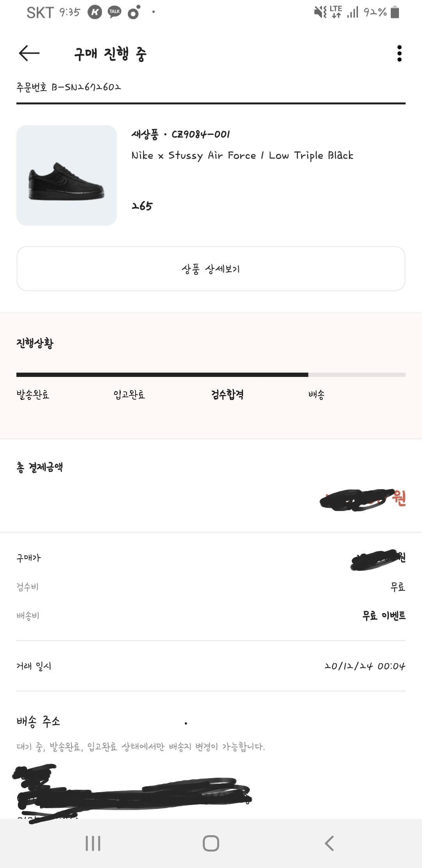Select the 배송 progress step
The height and width of the screenshot is (868, 422).
(x=316, y=395)
